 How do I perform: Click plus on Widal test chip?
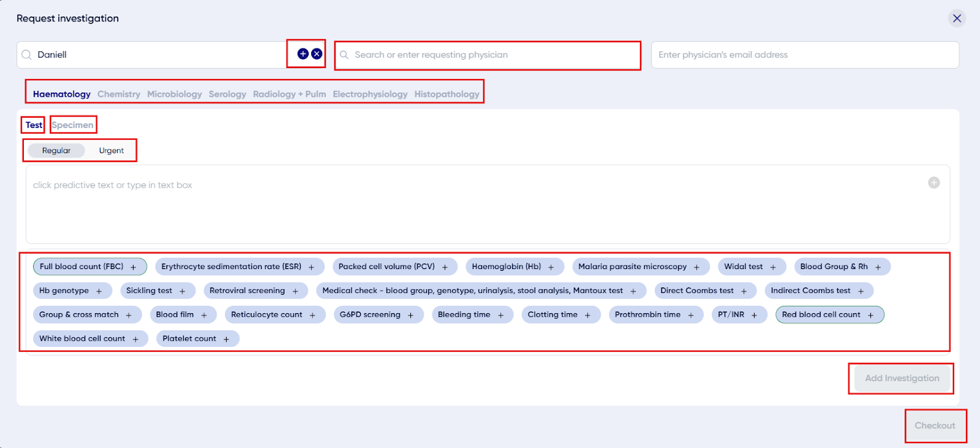pos(773,267)
